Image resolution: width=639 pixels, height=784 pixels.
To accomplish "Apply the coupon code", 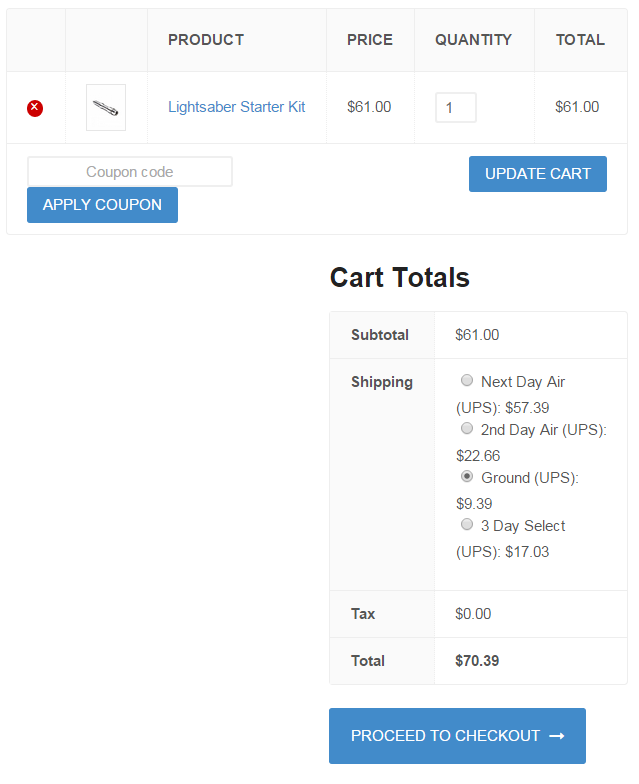I will pos(102,205).
